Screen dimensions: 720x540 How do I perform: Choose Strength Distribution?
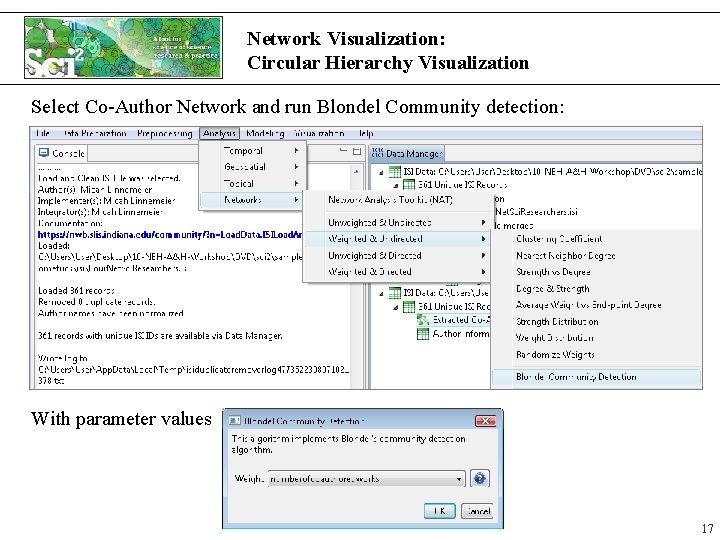click(557, 321)
